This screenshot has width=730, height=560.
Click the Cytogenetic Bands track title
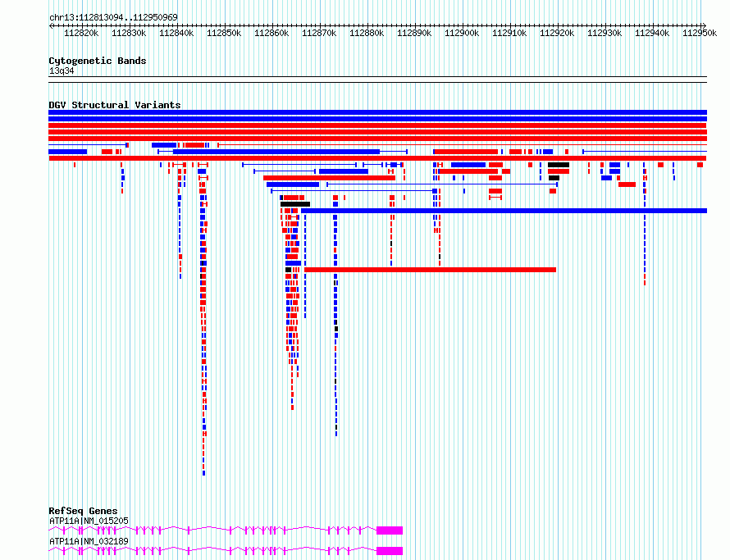point(98,61)
